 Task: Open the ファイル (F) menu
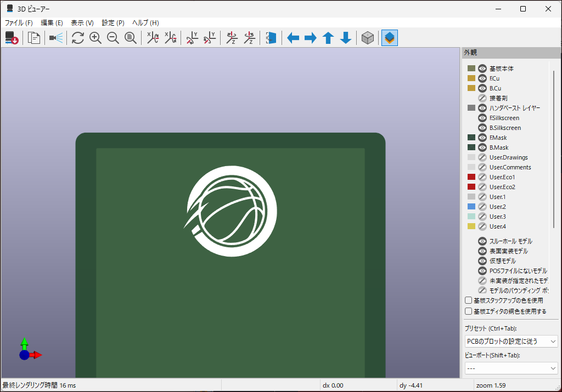[x=19, y=23]
